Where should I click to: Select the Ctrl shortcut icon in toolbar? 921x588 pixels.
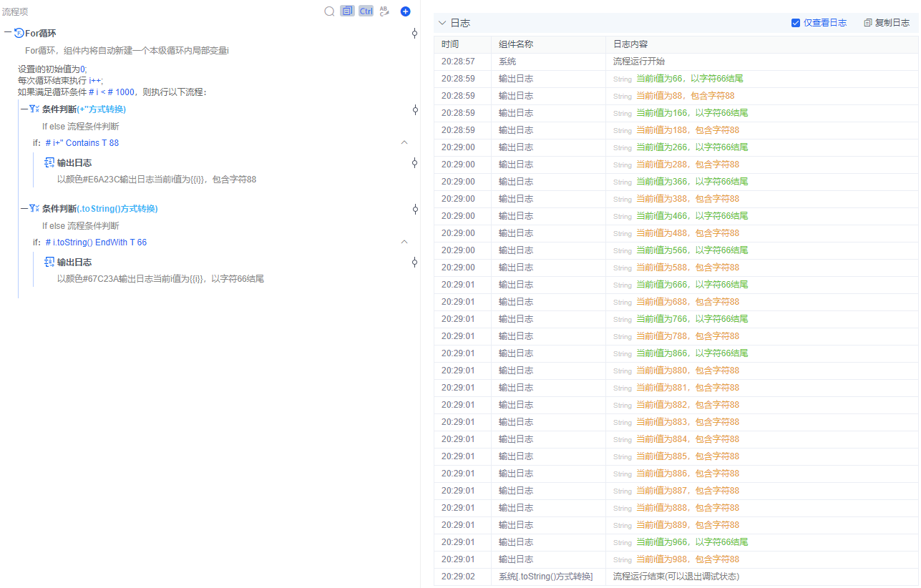(366, 11)
